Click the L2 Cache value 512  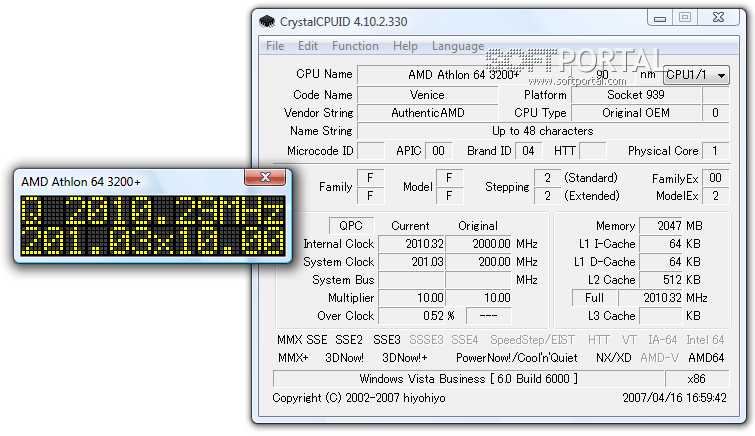[x=661, y=280]
